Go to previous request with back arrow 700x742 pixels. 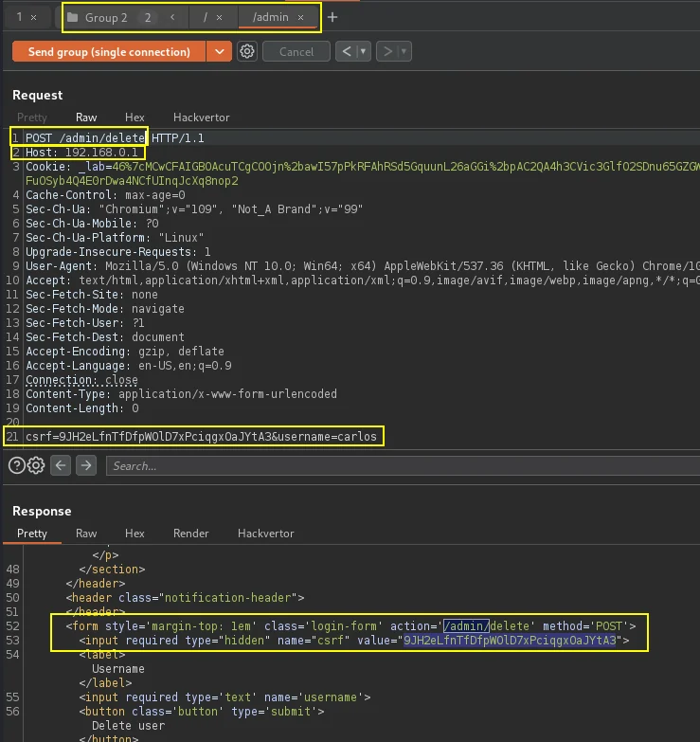[347, 51]
